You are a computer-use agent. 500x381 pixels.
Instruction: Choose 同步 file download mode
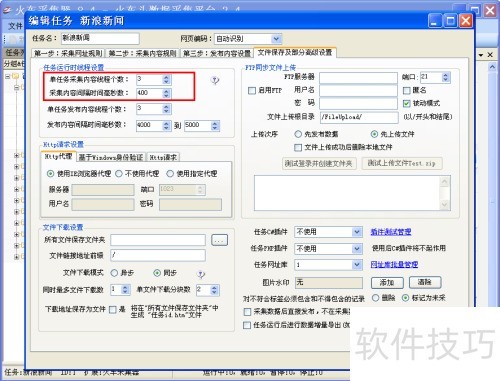pos(157,273)
